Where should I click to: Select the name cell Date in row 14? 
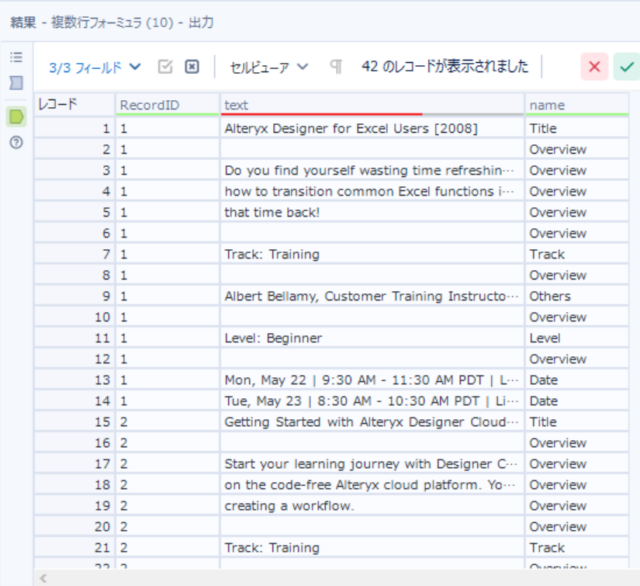(577, 401)
